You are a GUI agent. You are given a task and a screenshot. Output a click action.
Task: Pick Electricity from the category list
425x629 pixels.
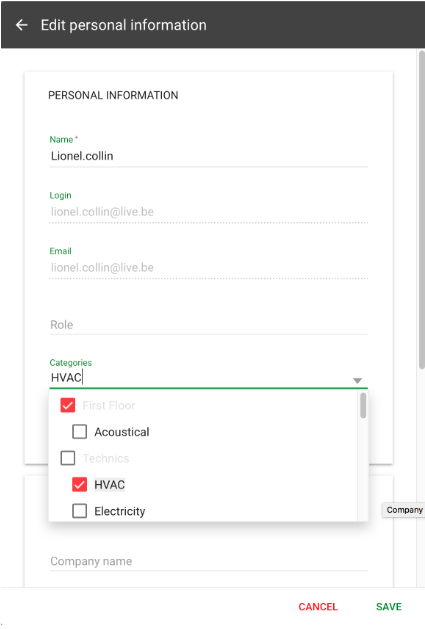click(x=120, y=511)
